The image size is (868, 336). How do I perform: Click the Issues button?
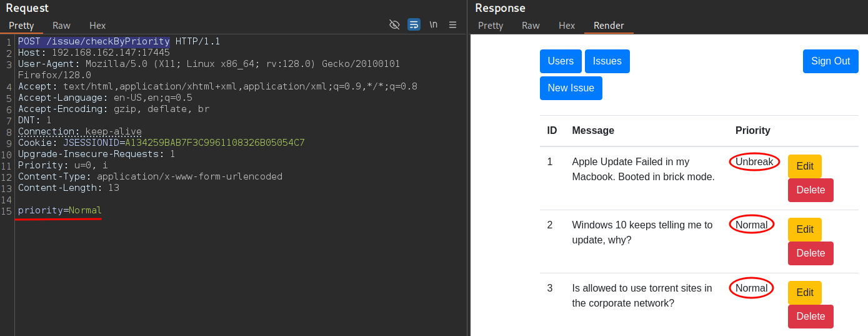607,61
